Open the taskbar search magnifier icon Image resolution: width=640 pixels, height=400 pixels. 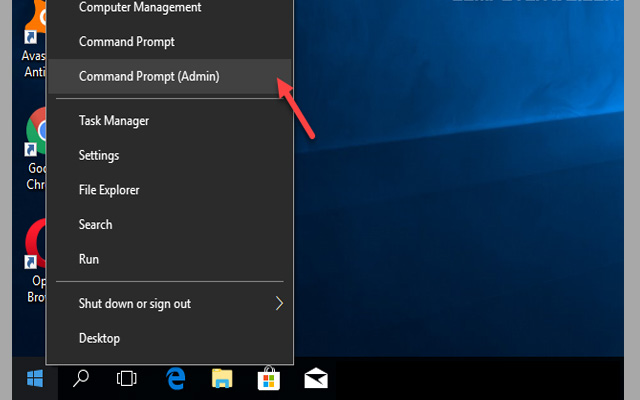click(82, 379)
